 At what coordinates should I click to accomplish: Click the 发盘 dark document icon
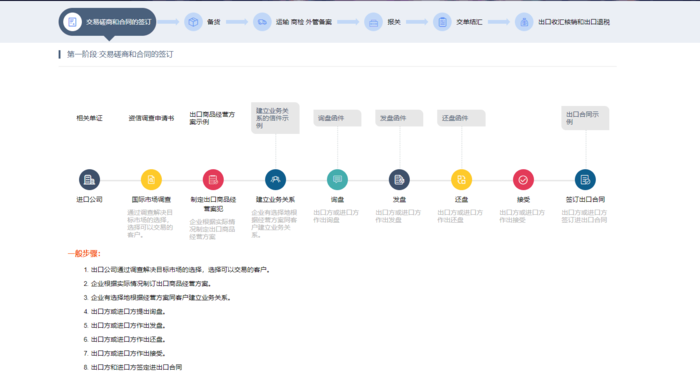coord(399,180)
